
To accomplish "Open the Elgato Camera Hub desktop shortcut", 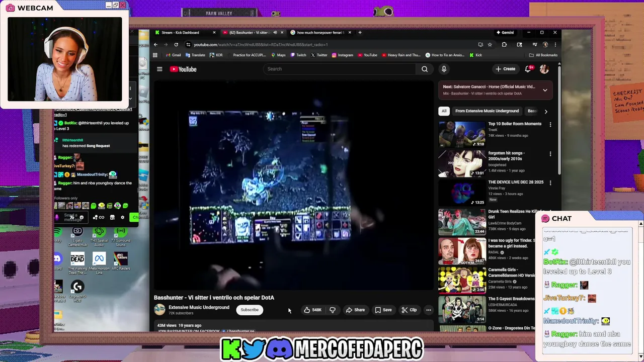I will 77,235.
